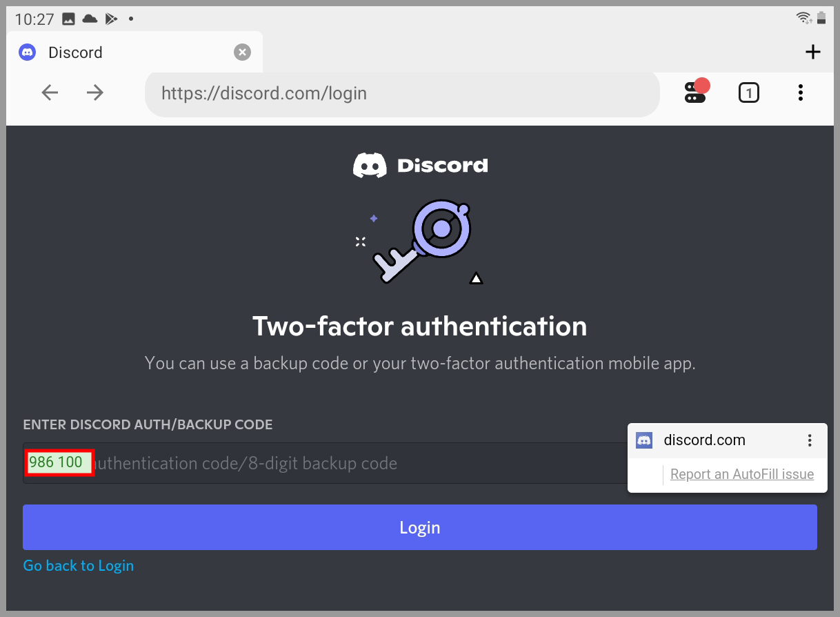The image size is (840, 617).
Task: Click the blue Login button
Action: point(420,527)
